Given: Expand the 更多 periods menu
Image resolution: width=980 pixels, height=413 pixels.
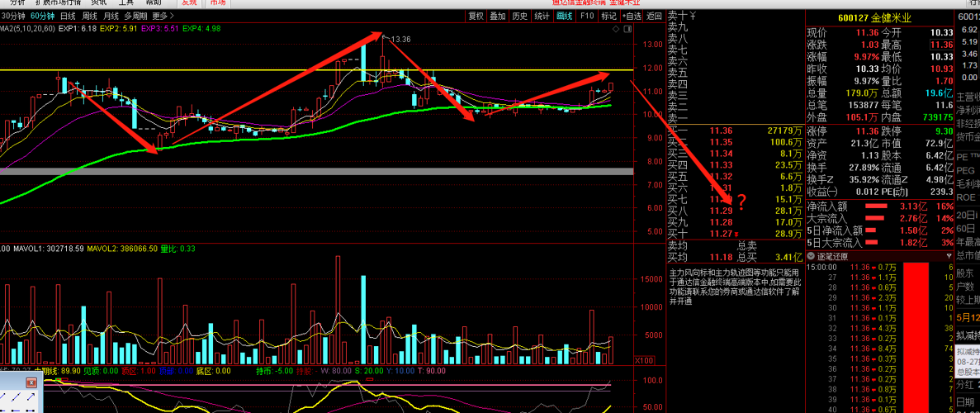Looking at the screenshot, I should point(163,17).
